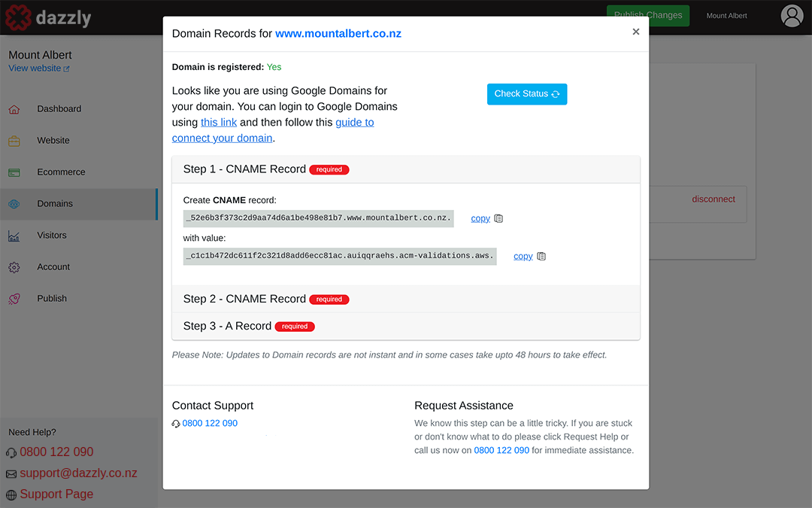
Task: Click the 'Need Help?' label
Action: click(x=32, y=432)
